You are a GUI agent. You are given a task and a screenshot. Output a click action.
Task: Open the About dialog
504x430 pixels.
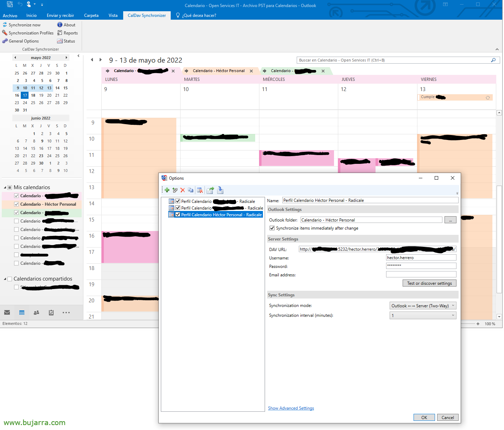pyautogui.click(x=66, y=25)
